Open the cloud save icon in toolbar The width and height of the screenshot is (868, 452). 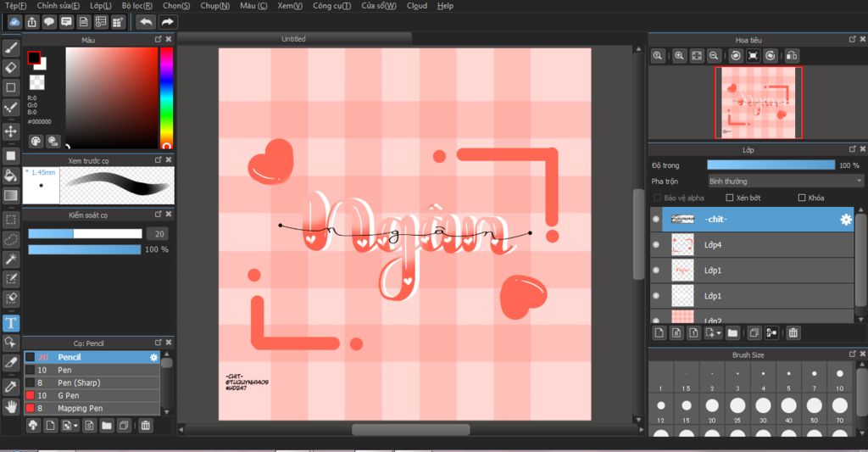(x=14, y=22)
